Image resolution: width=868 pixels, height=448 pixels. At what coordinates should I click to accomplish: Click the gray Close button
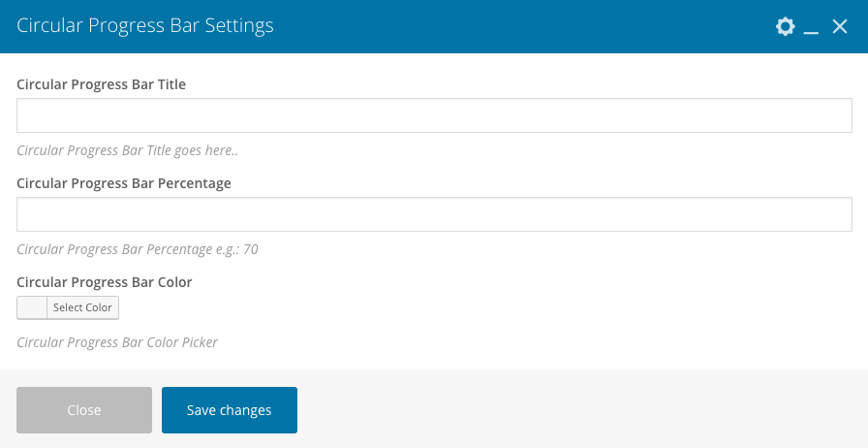84,410
